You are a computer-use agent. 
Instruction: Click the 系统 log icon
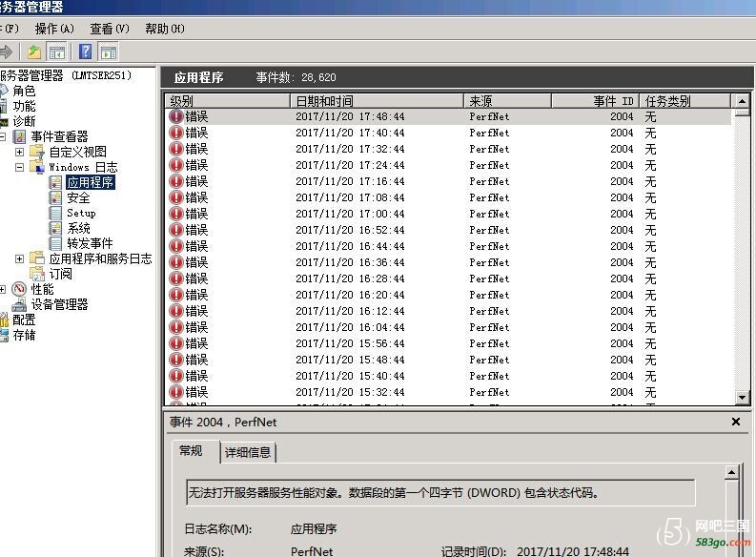pyautogui.click(x=56, y=228)
